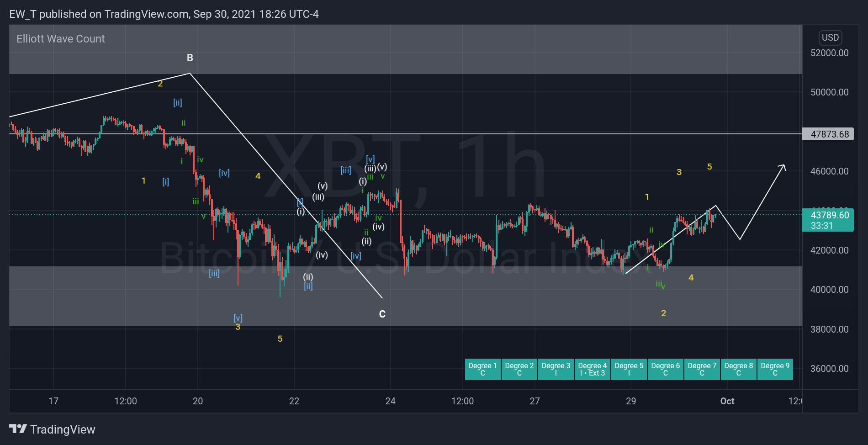868x445 pixels.
Task: Click the blue [v] label above yellow 3
Action: pos(238,318)
